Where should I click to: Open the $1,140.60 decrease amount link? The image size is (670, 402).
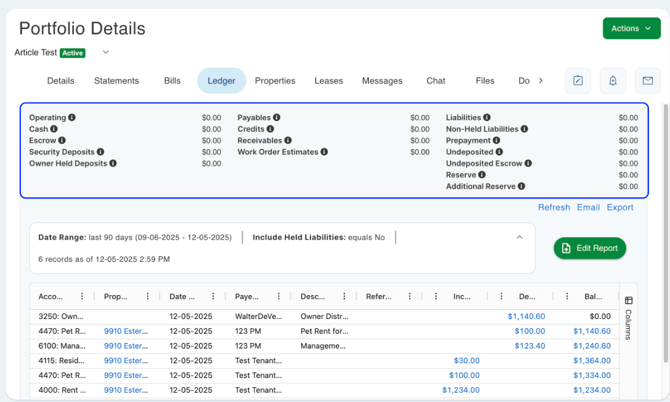tap(526, 316)
